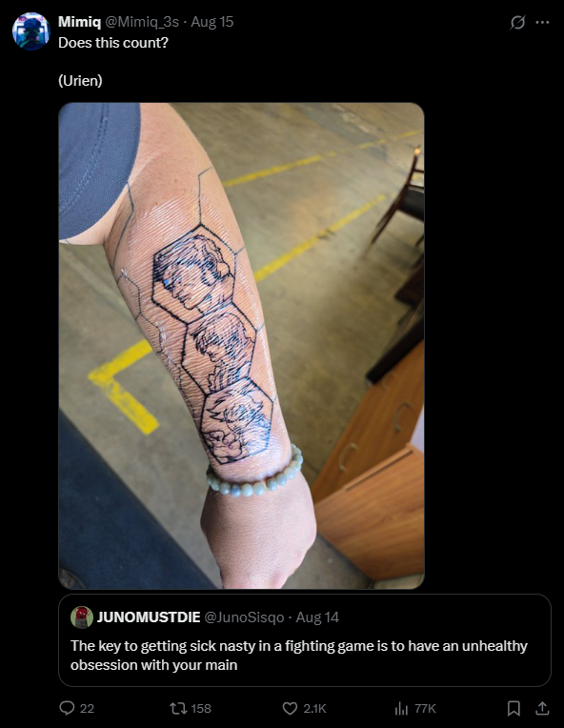Viewport: 564px width, 728px height.
Task: Like the post with the heart icon
Action: (x=290, y=708)
